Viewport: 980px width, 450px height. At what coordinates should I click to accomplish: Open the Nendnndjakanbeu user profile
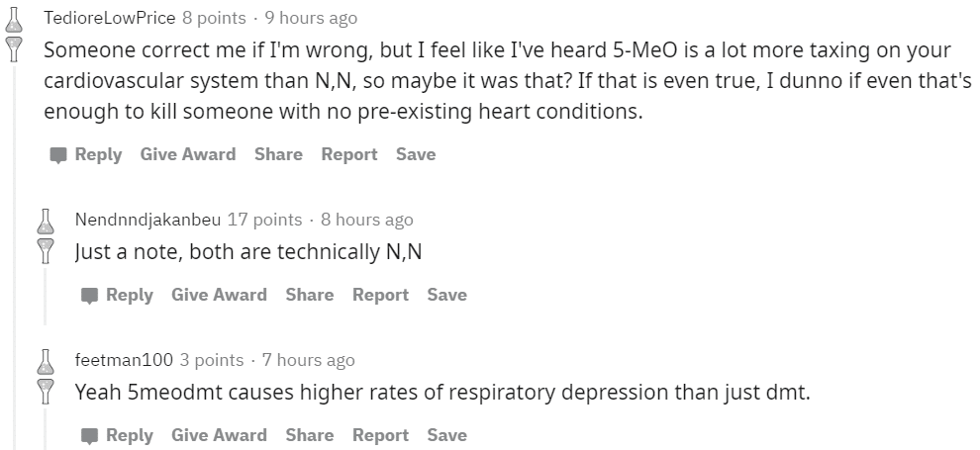[147, 220]
